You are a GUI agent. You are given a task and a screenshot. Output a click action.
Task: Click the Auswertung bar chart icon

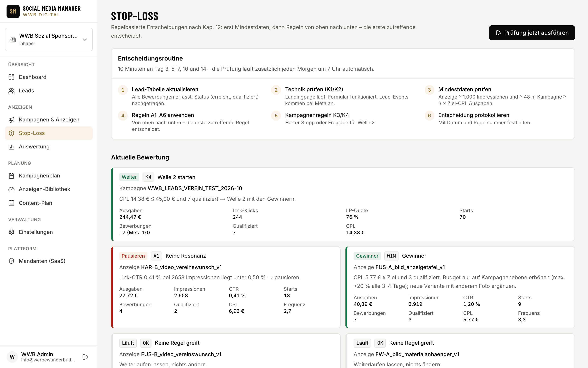click(11, 147)
